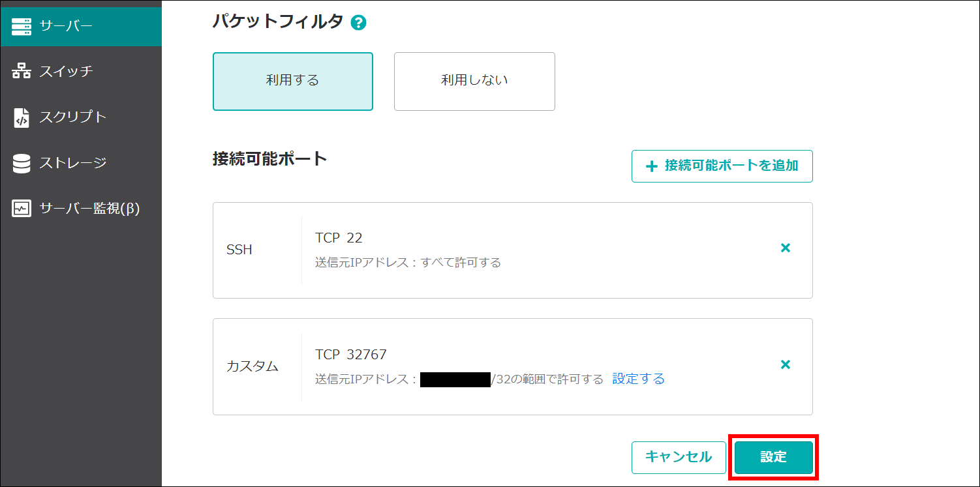
Task: Click the ストレージ database icon in sidebar
Action: click(x=22, y=163)
